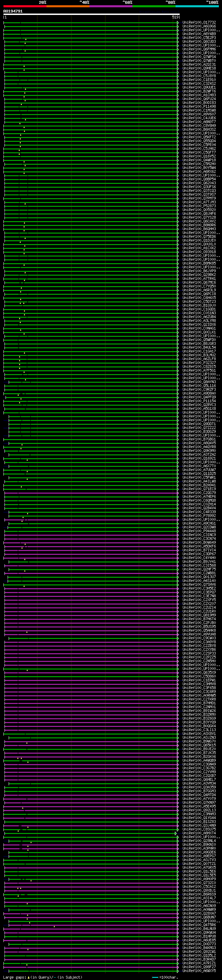Viewport: 222px width, 980px height.
Task: Pick label UniRef100_B0W649
Action: point(199,543)
